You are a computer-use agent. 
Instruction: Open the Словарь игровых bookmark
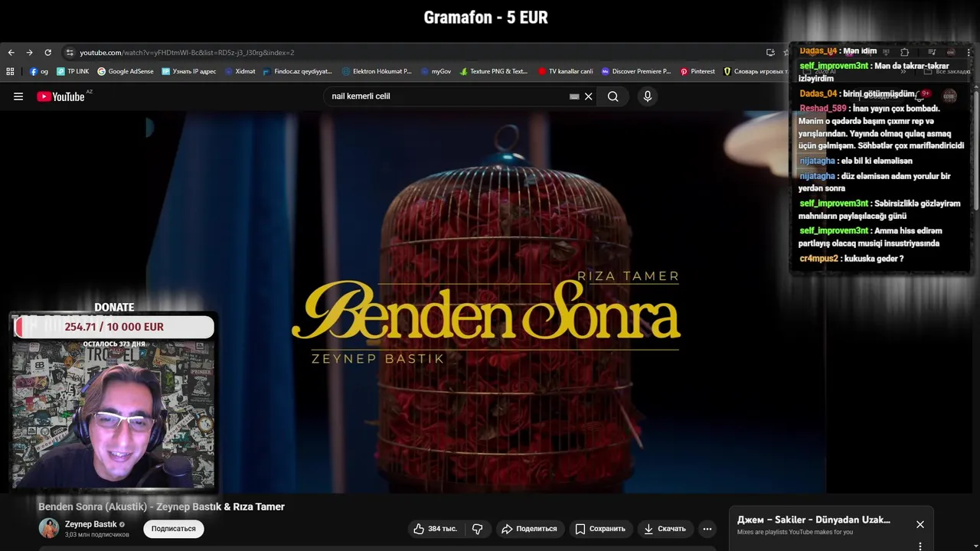point(756,71)
